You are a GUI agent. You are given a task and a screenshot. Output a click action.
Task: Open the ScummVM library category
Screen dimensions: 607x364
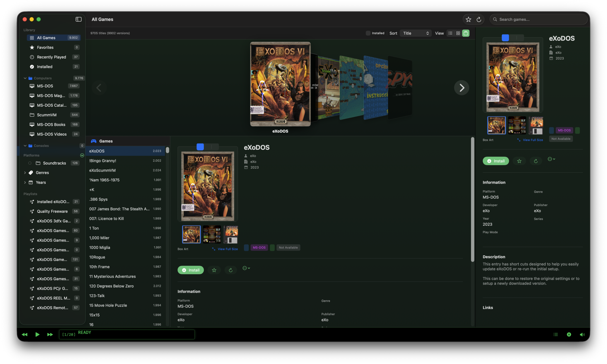(x=47, y=115)
